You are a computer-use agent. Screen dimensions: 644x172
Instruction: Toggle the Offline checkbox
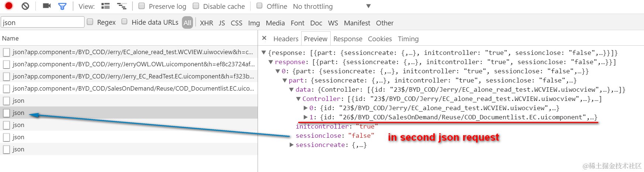point(259,6)
